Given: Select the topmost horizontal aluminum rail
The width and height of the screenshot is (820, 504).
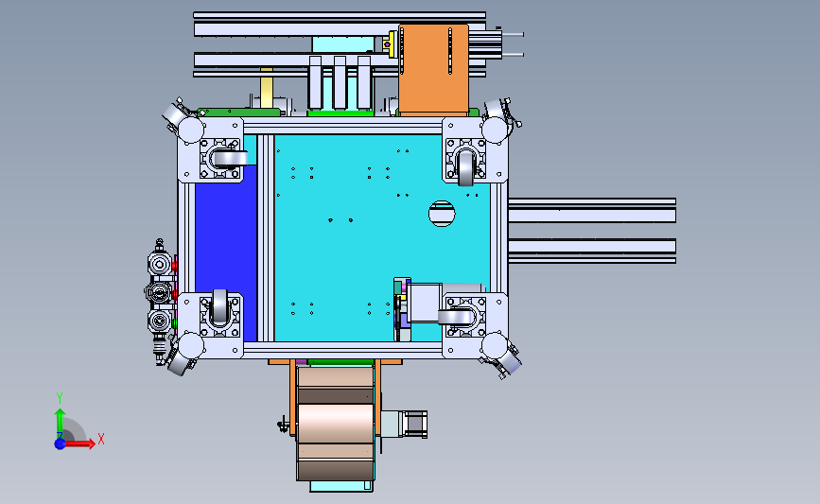Looking at the screenshot, I should click(340, 15).
